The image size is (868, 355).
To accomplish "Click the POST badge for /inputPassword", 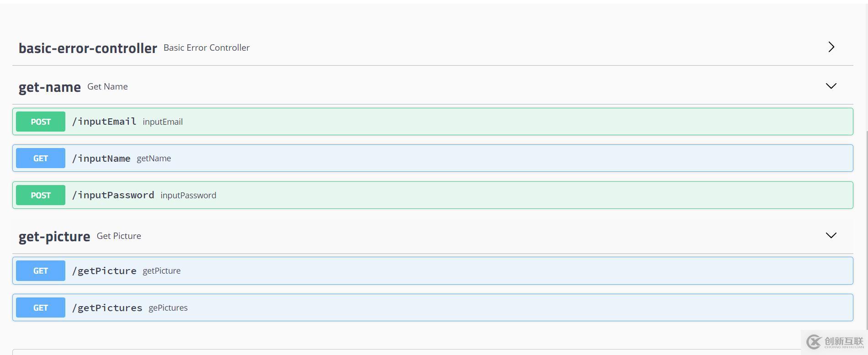I will (41, 195).
